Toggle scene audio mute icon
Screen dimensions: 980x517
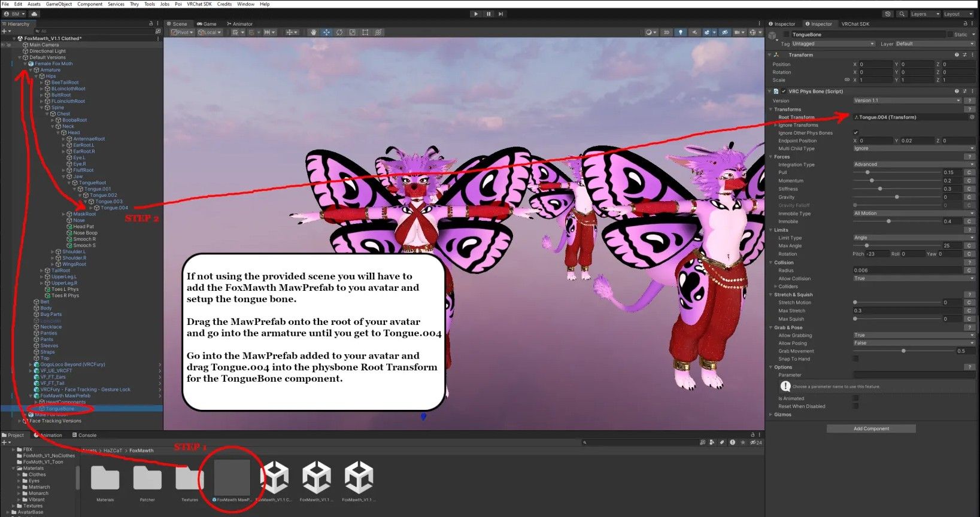coord(694,32)
